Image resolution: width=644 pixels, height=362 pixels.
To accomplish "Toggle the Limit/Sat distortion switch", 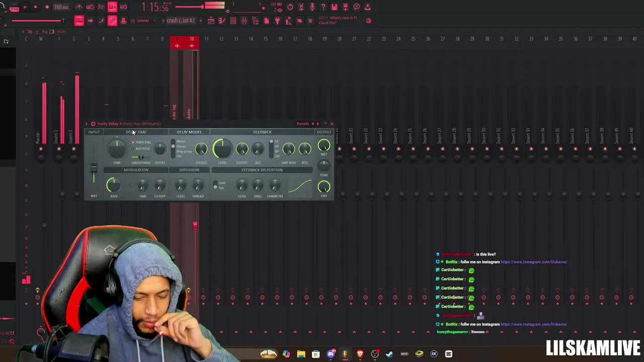I will (x=215, y=186).
